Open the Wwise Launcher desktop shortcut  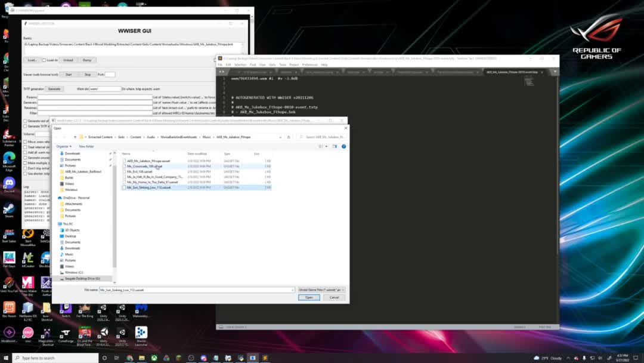[x=141, y=336]
